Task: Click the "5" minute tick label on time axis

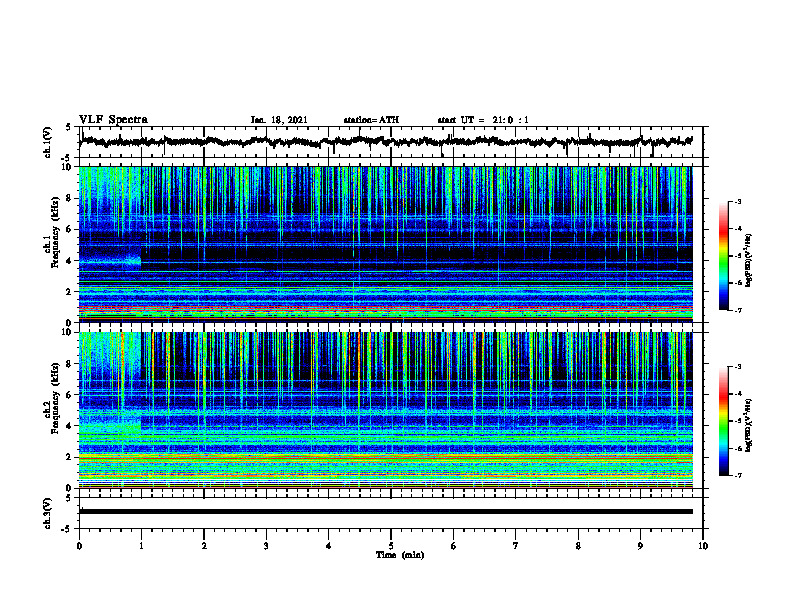Action: (391, 546)
